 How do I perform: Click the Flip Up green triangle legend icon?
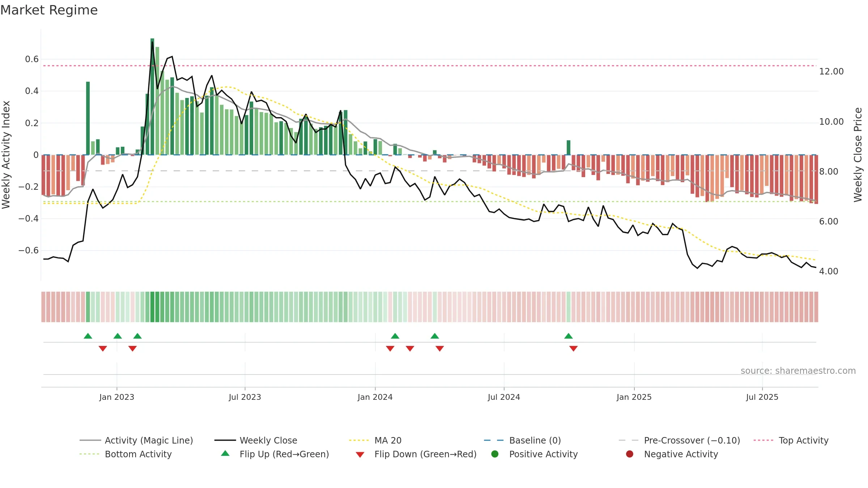225,453
